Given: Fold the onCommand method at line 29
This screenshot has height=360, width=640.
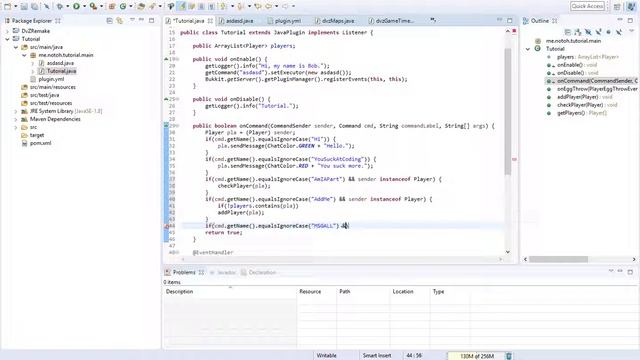Looking at the screenshot, I should [177, 126].
